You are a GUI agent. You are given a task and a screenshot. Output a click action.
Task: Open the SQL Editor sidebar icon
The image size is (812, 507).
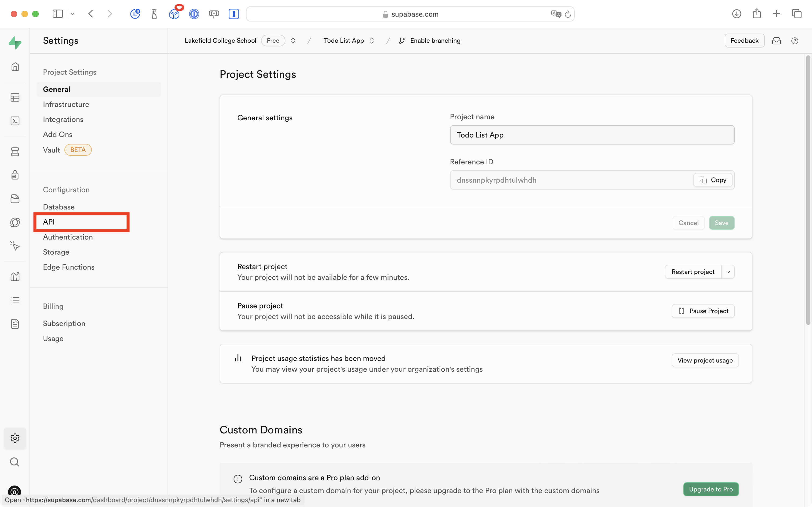(15, 121)
